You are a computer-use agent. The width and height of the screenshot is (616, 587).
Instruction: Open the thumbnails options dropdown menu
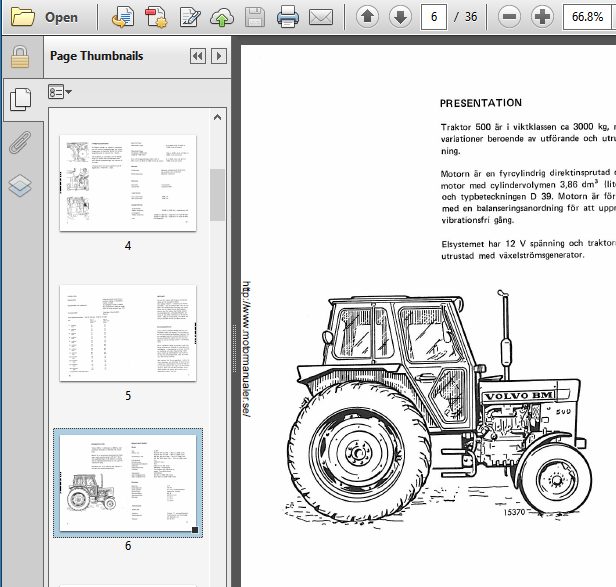click(60, 92)
